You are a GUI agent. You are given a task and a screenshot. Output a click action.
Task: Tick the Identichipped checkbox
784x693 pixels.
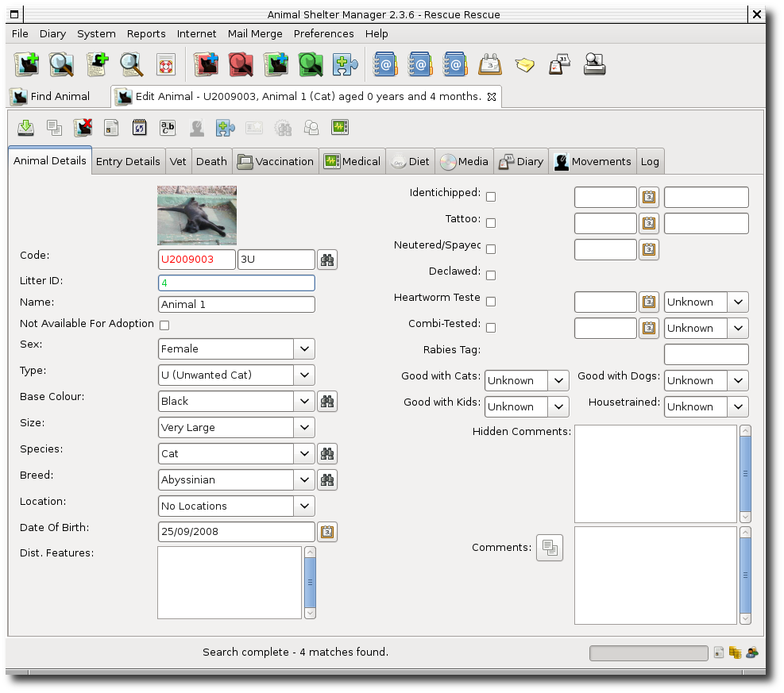pos(491,197)
